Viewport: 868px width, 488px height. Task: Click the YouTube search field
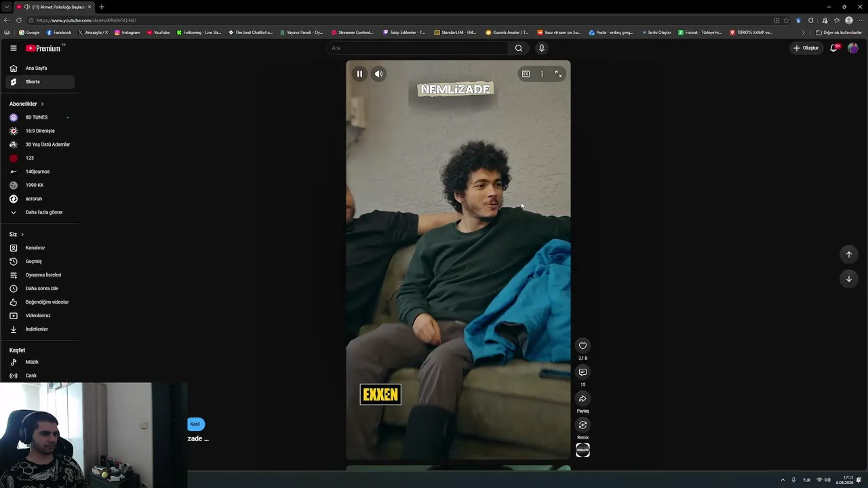point(418,48)
